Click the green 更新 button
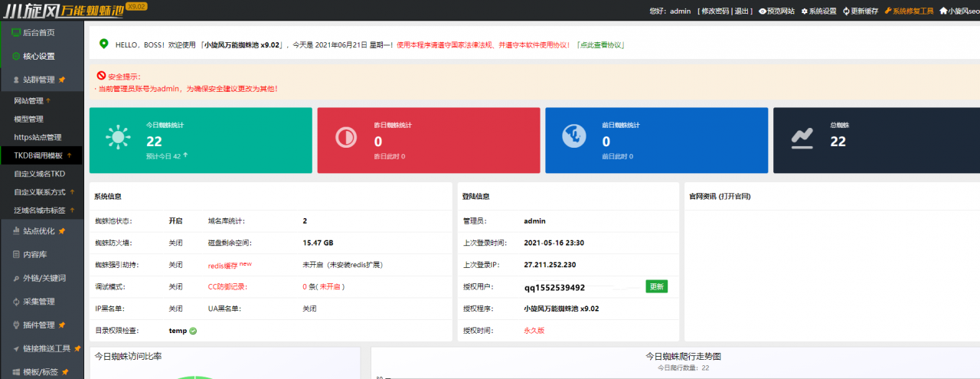 (x=657, y=286)
